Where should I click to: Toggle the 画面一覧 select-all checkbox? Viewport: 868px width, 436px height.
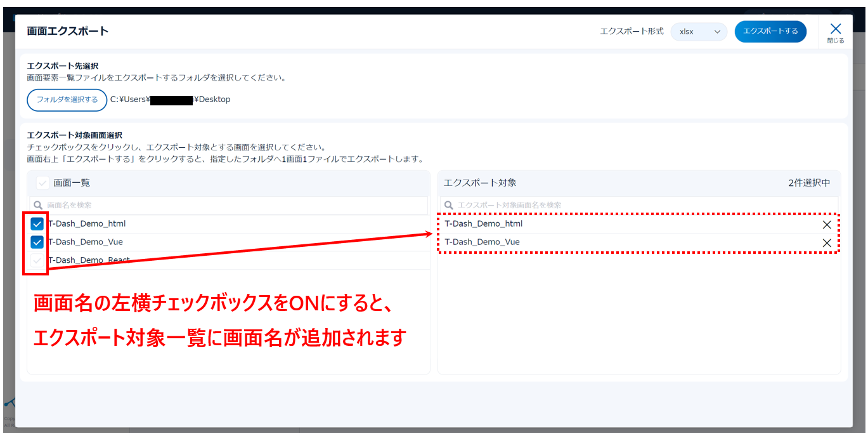[x=42, y=183]
